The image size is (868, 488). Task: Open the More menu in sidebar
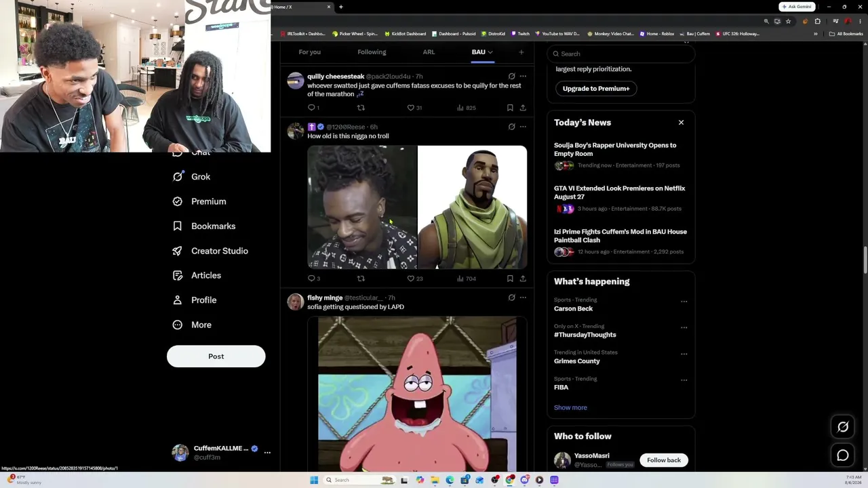point(192,325)
